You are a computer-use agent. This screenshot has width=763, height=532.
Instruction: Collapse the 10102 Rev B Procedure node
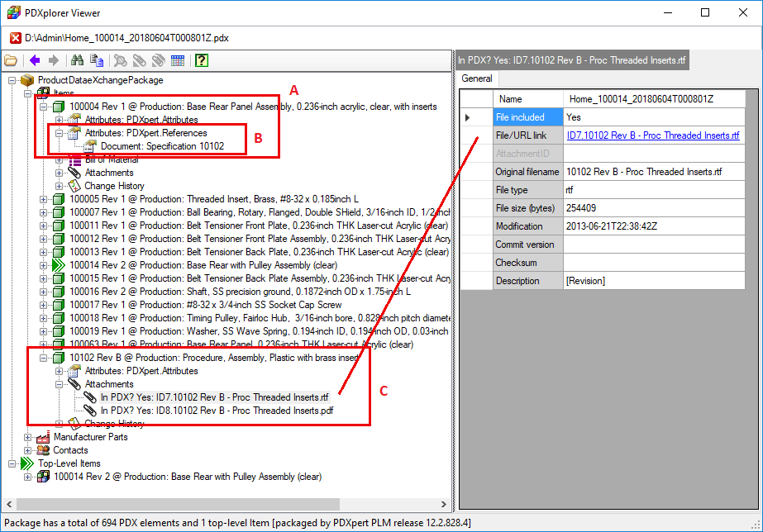coord(43,358)
